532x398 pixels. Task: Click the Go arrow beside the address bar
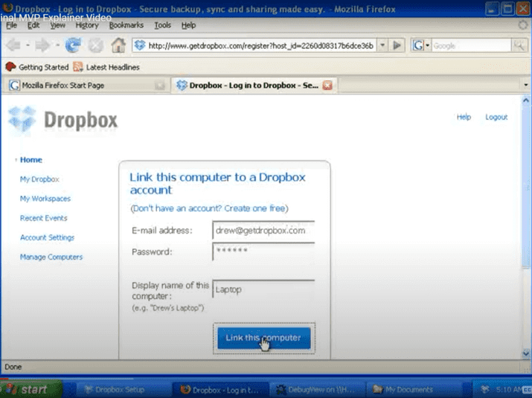click(397, 45)
